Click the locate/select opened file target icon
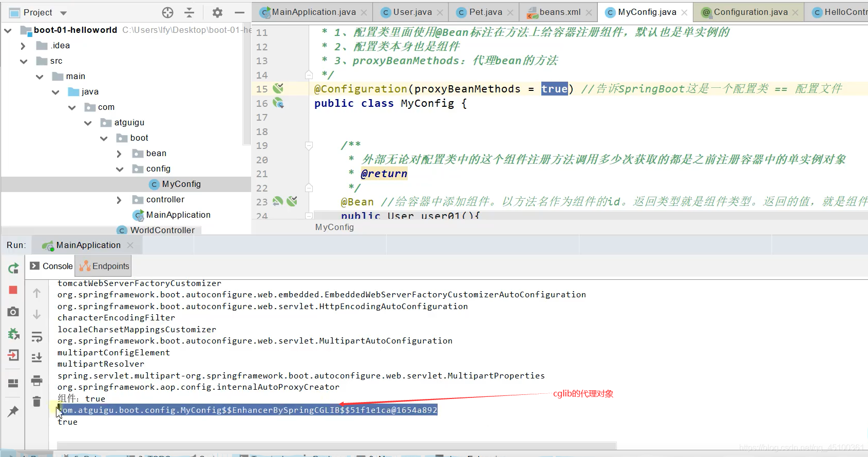Viewport: 868px width, 457px height. (x=167, y=12)
